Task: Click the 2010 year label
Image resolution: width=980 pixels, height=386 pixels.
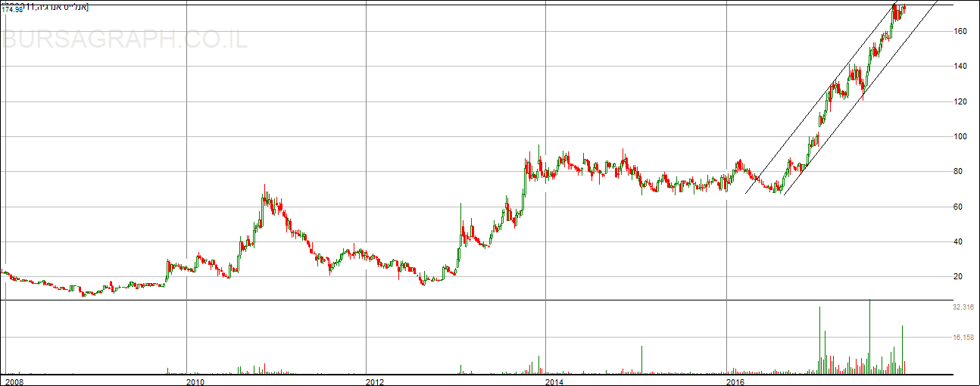Action: pos(195,381)
